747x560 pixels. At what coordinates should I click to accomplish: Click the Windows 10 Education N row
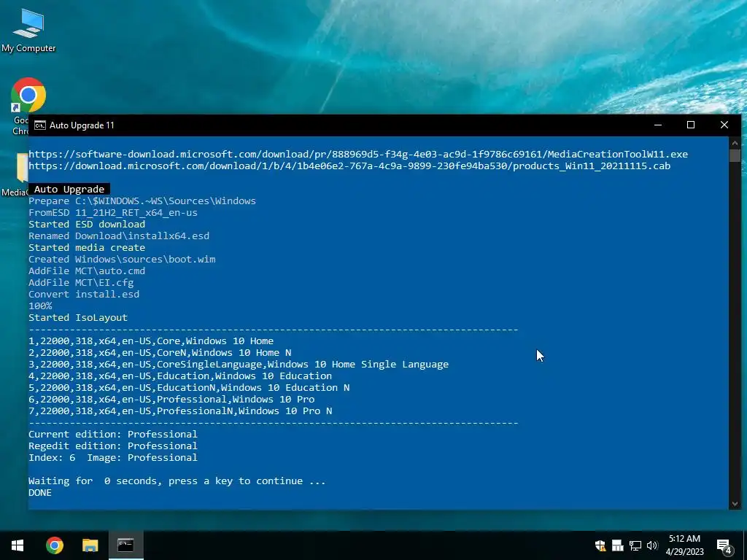[x=189, y=388]
